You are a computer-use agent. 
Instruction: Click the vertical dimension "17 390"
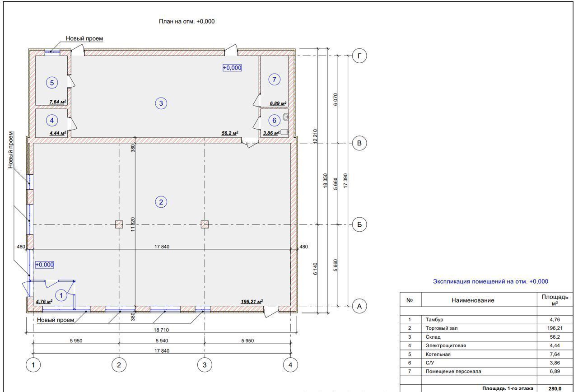click(x=345, y=181)
